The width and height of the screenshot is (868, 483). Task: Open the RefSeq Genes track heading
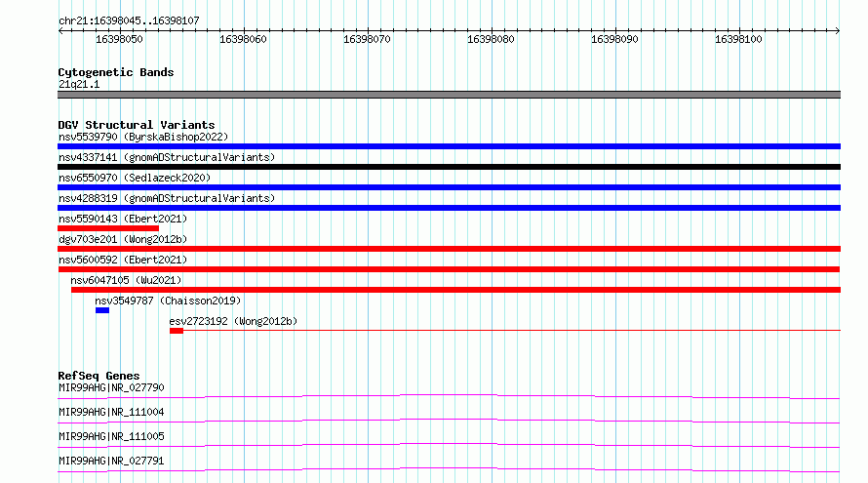tap(99, 376)
